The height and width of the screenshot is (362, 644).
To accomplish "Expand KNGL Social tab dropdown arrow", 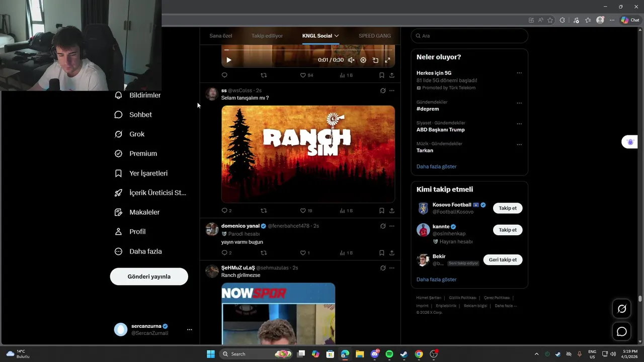I will pos(337,36).
